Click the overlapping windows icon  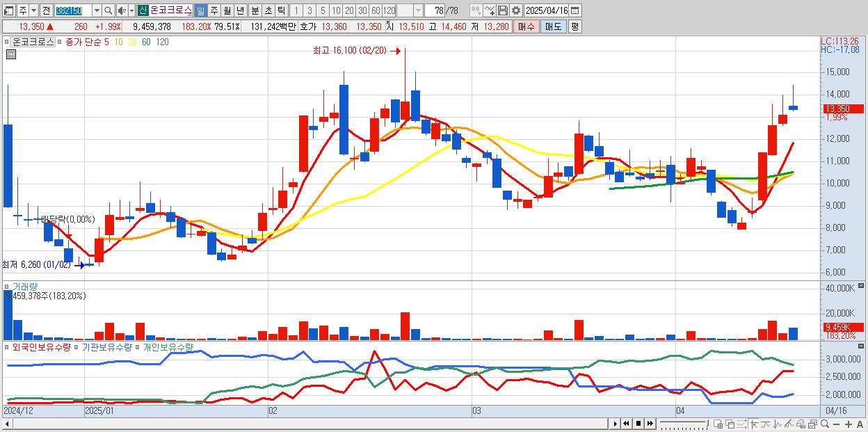pyautogui.click(x=730, y=424)
